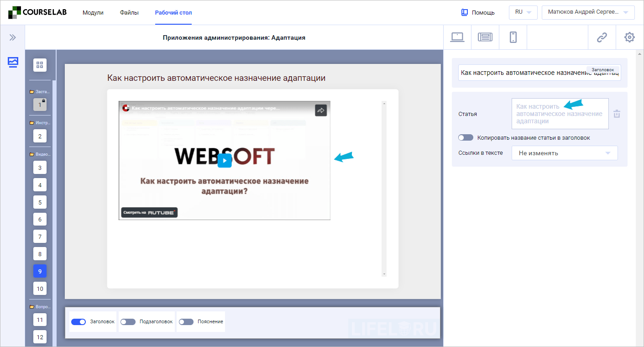Image resolution: width=644 pixels, height=347 pixels.
Task: Open module settings via gear icon
Action: (629, 37)
